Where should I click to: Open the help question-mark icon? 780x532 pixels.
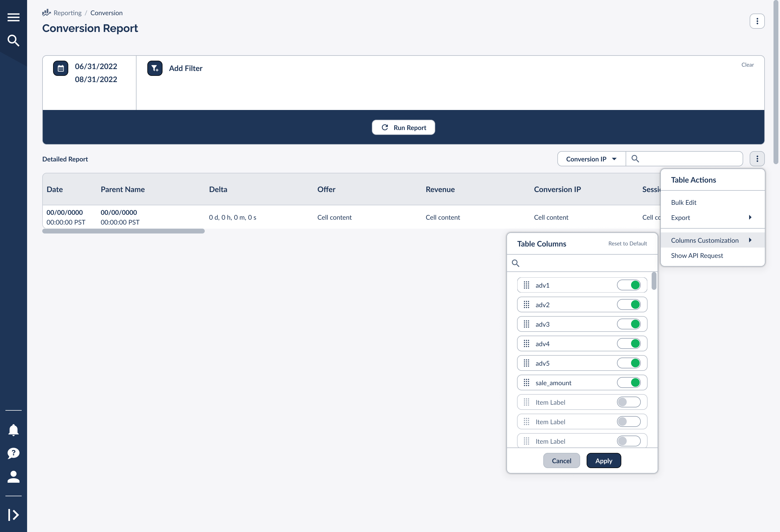coord(14,453)
